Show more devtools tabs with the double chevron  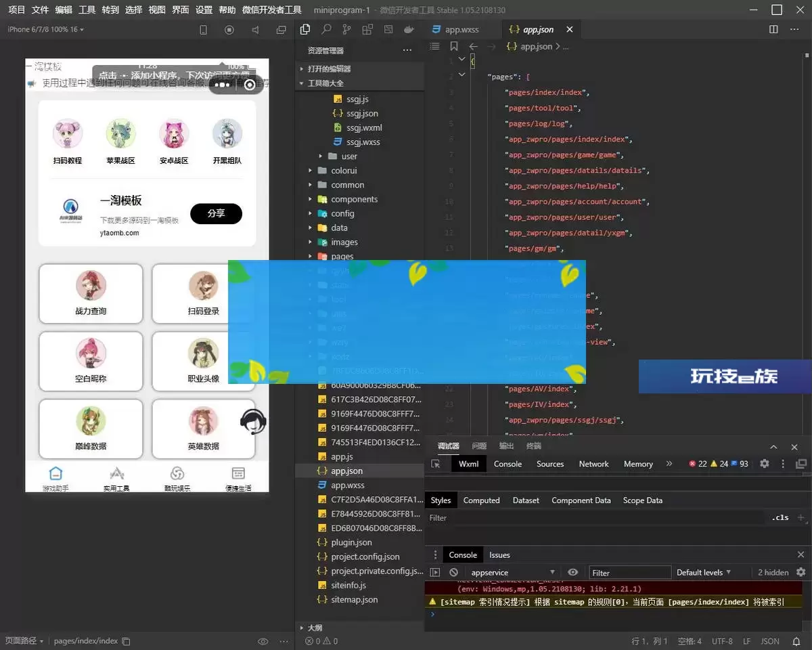click(x=669, y=464)
